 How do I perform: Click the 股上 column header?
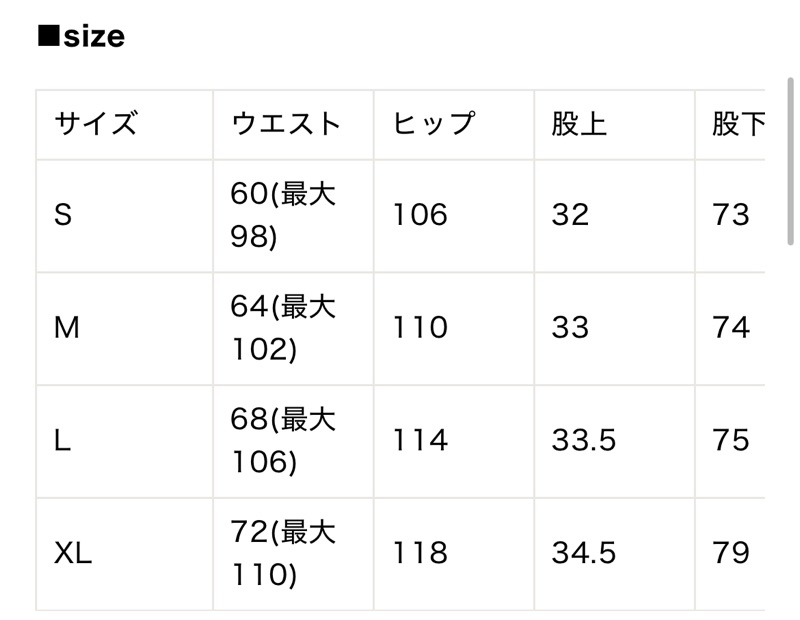pyautogui.click(x=579, y=124)
